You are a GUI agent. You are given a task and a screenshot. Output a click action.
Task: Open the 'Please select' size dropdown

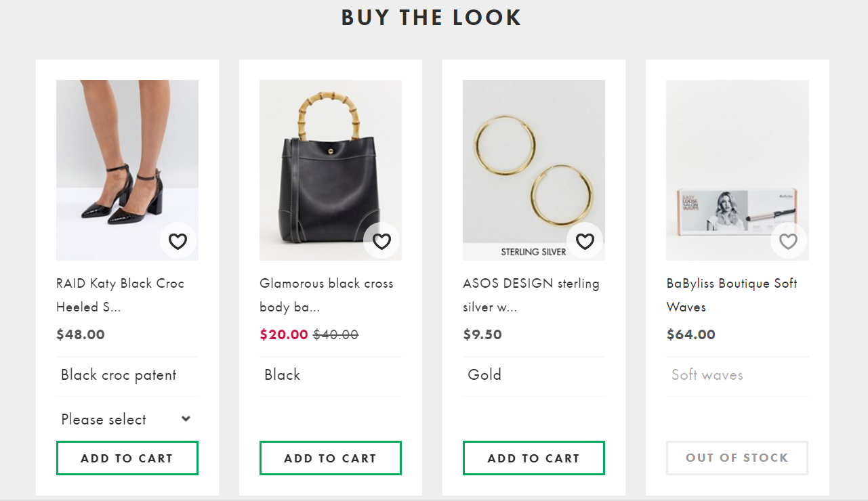pos(126,419)
